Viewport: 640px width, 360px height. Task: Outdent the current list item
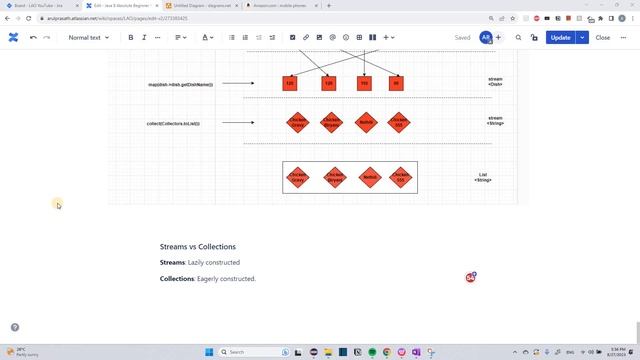(258, 38)
